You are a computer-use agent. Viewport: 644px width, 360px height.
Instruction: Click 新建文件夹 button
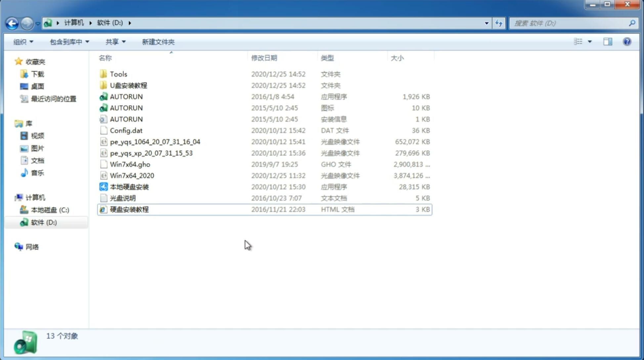158,42
